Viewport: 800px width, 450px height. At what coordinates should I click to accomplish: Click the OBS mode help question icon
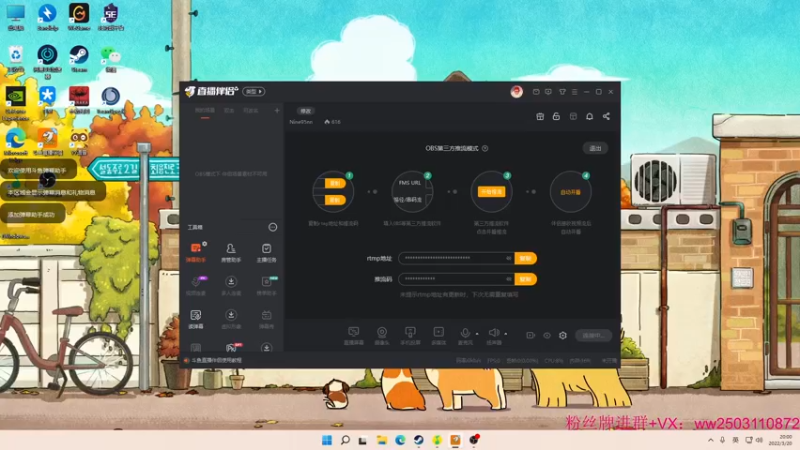tap(485, 148)
